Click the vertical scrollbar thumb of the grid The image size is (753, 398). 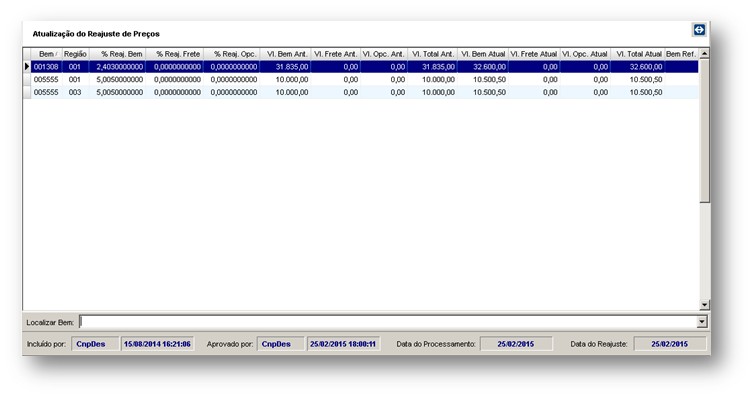704,131
